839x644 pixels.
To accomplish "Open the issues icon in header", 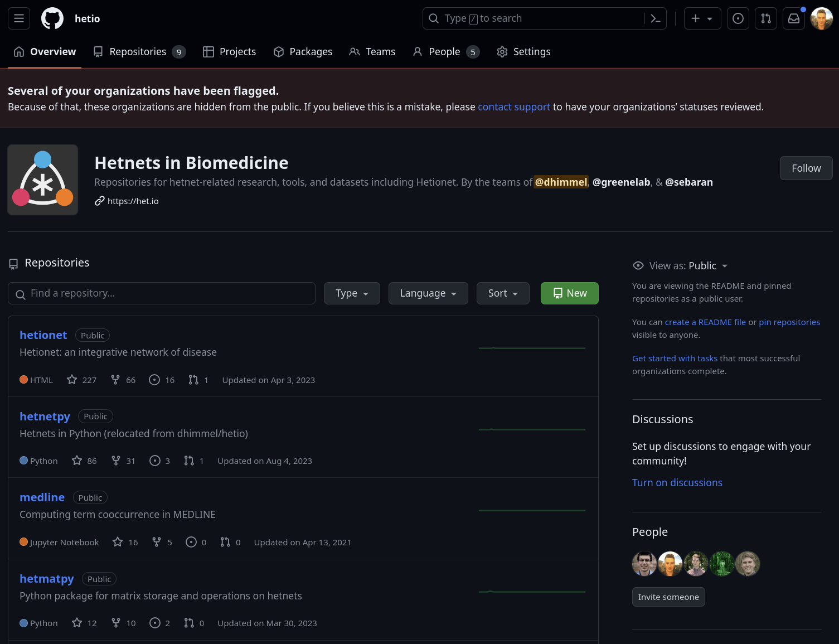I will (738, 18).
